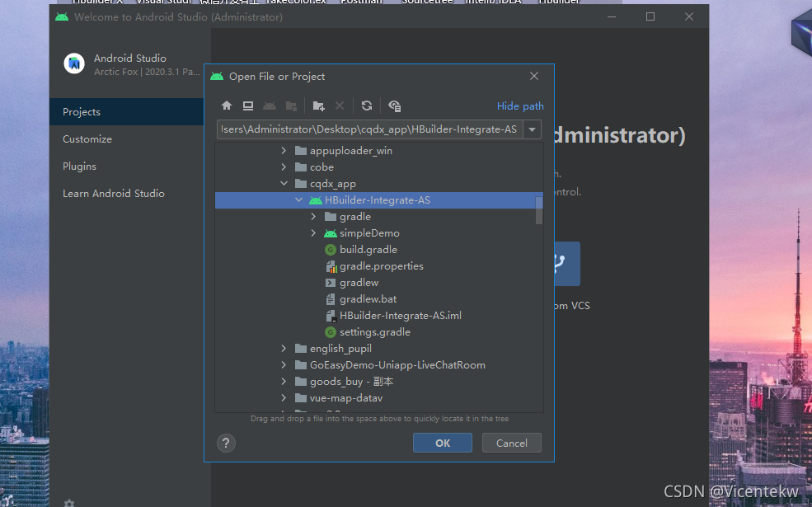Collapse the HBuilder-Integrate-AS node

pos(298,200)
